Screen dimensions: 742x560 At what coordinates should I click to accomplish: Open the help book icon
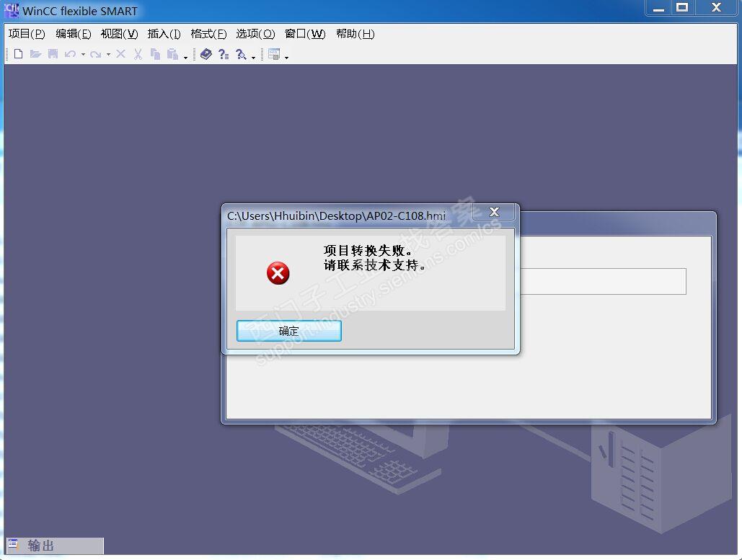pos(206,54)
